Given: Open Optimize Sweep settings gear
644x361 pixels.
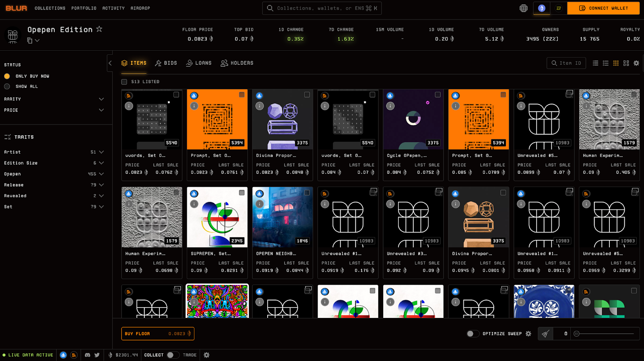Looking at the screenshot, I should [x=528, y=334].
